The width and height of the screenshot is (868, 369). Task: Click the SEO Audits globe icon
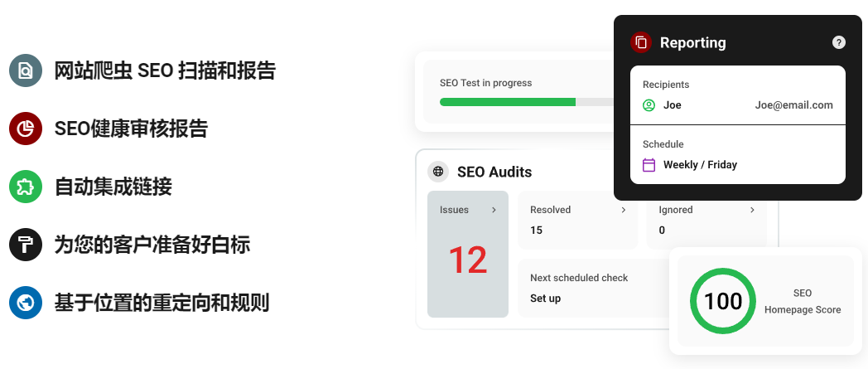438,172
